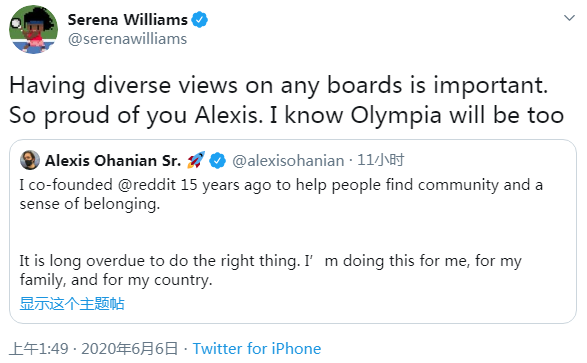Click the 上午1:49 · 2020年6月6日 timestamp
Screen dimensions: 587x363
93,348
